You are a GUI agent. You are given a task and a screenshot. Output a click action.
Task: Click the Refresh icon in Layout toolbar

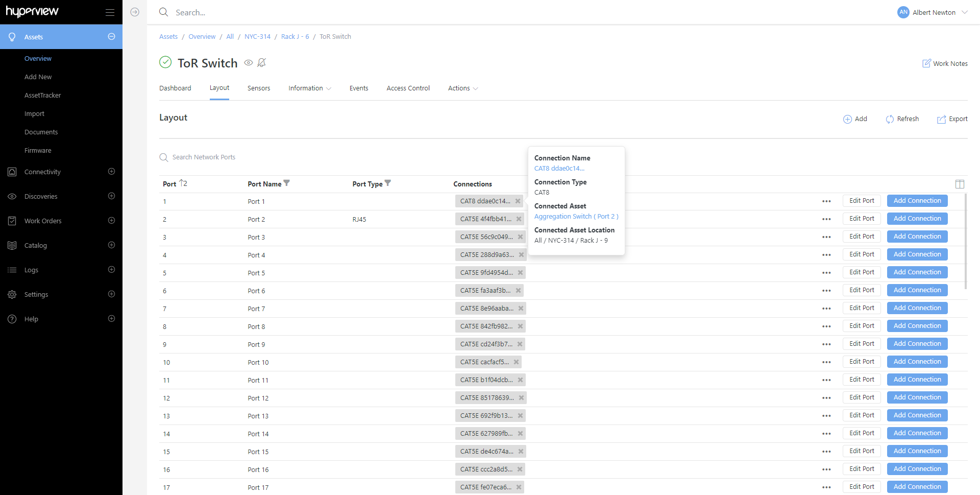[x=890, y=119]
